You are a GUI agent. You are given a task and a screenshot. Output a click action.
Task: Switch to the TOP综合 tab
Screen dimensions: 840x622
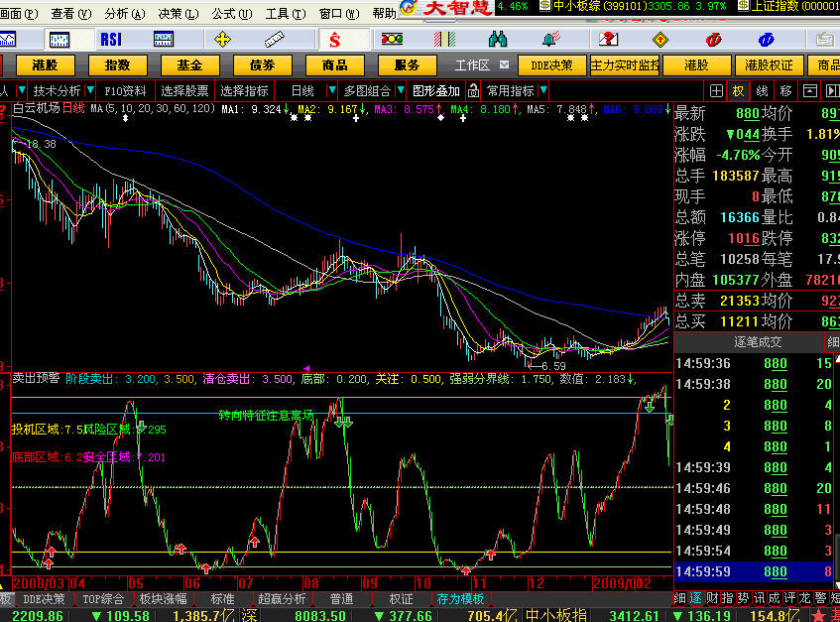(x=103, y=599)
